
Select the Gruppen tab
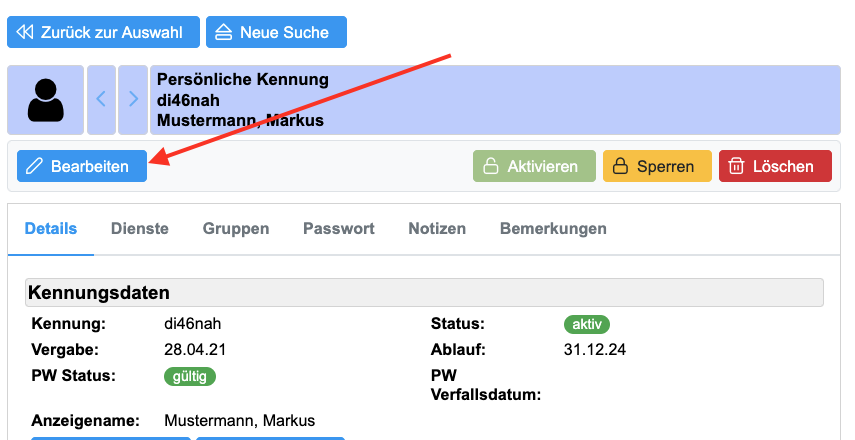tap(236, 228)
